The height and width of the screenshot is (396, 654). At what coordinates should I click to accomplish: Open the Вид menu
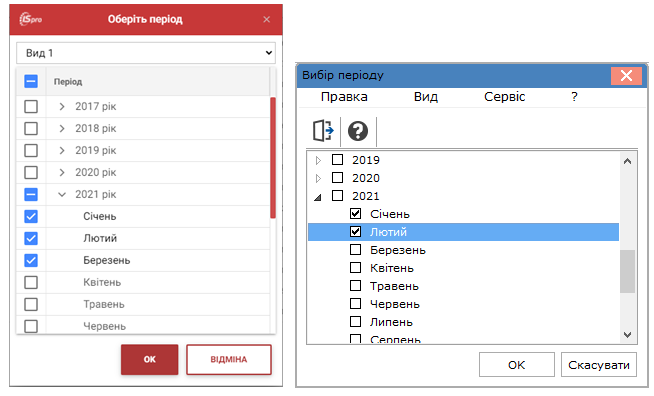pyautogui.click(x=426, y=97)
